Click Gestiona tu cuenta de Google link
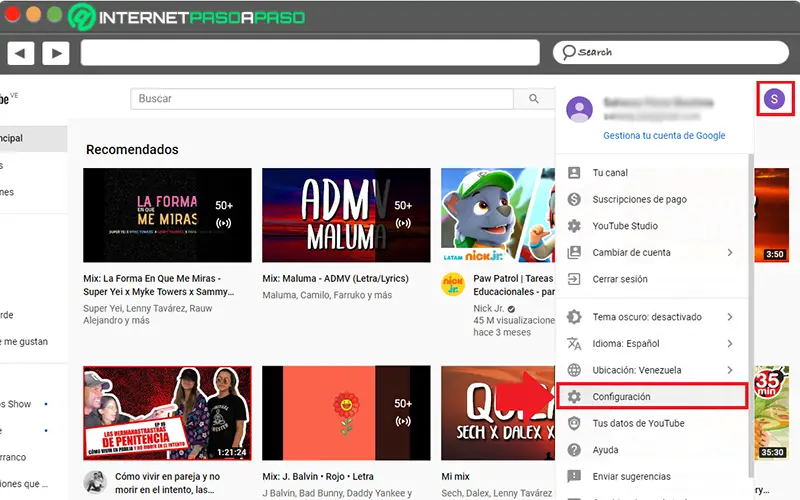This screenshot has height=500, width=800. (x=664, y=135)
